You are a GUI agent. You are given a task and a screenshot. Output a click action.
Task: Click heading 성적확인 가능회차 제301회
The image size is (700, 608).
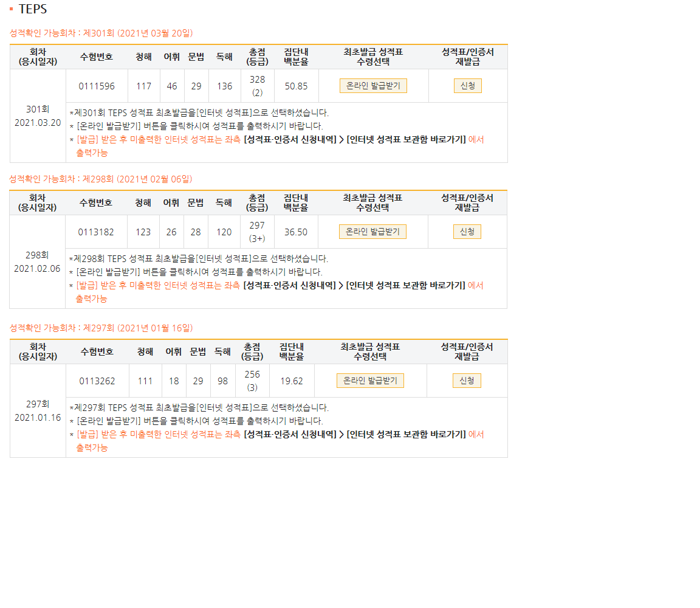coord(101,33)
